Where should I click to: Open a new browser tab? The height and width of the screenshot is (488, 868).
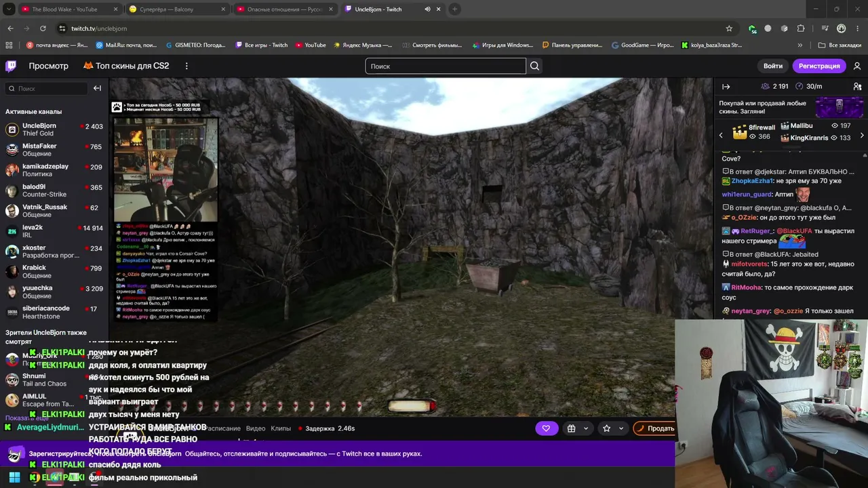pyautogui.click(x=454, y=9)
